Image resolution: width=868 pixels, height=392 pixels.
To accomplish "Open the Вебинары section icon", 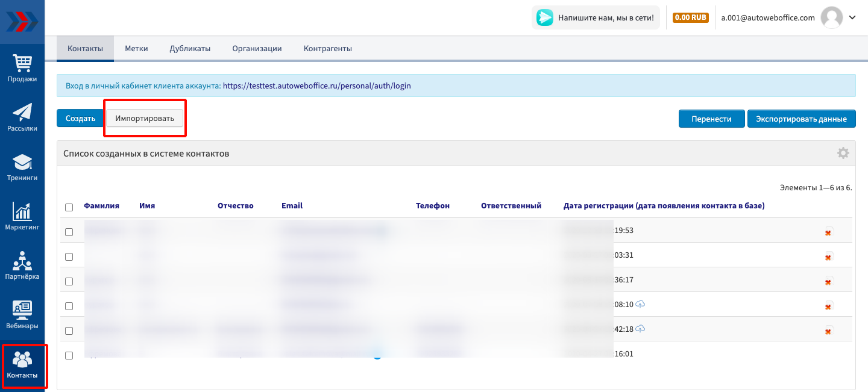I will coord(22,315).
